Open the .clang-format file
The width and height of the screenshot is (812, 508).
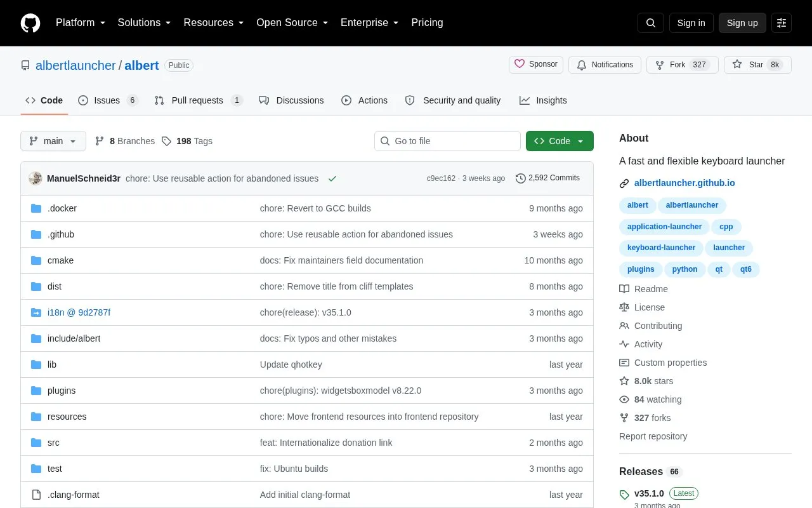point(74,495)
